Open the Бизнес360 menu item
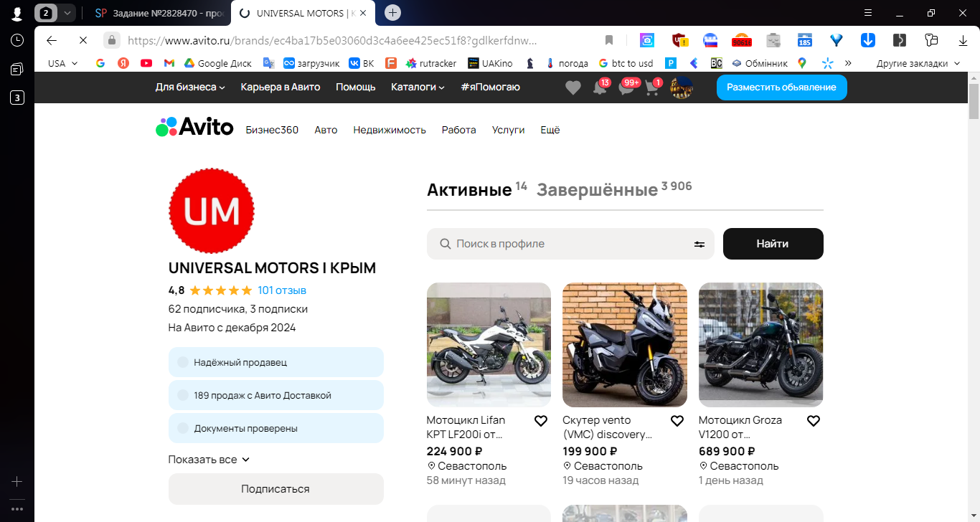Image resolution: width=980 pixels, height=522 pixels. [272, 130]
